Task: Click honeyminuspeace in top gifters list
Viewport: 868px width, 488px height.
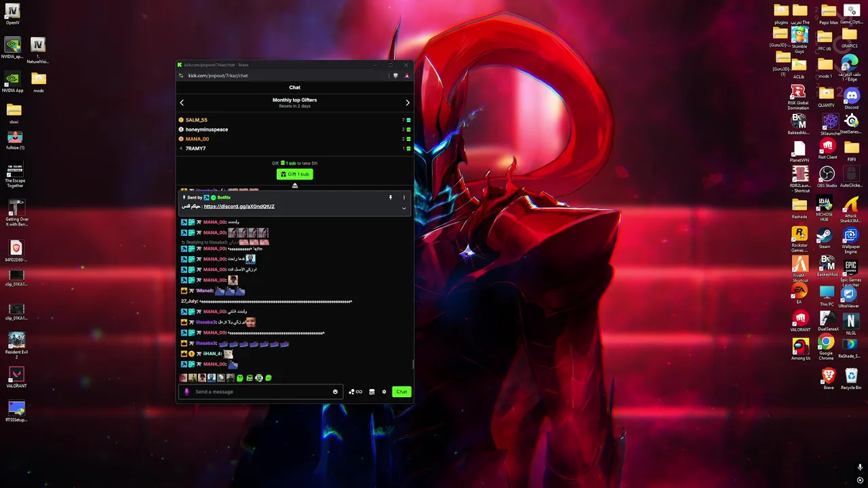Action: coord(207,129)
